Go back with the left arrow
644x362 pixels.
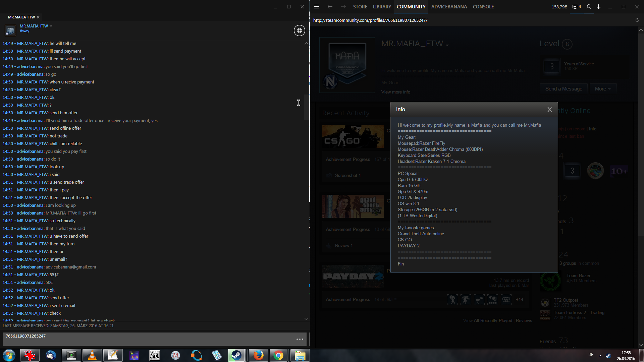[330, 7]
